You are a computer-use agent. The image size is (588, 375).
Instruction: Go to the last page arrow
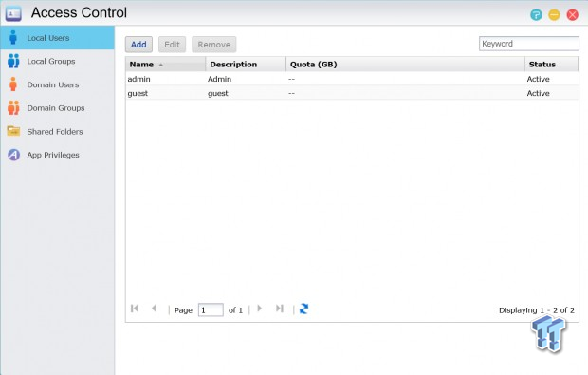pos(280,309)
